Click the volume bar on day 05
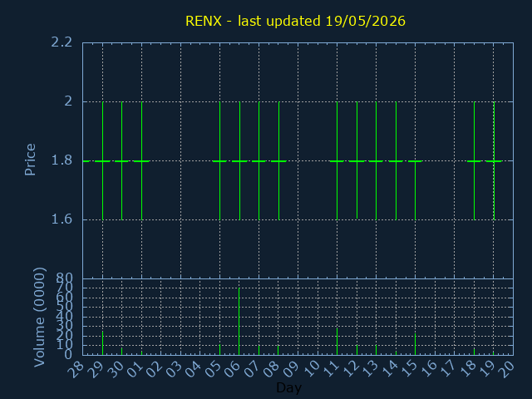This screenshot has height=399, width=532. click(219, 349)
